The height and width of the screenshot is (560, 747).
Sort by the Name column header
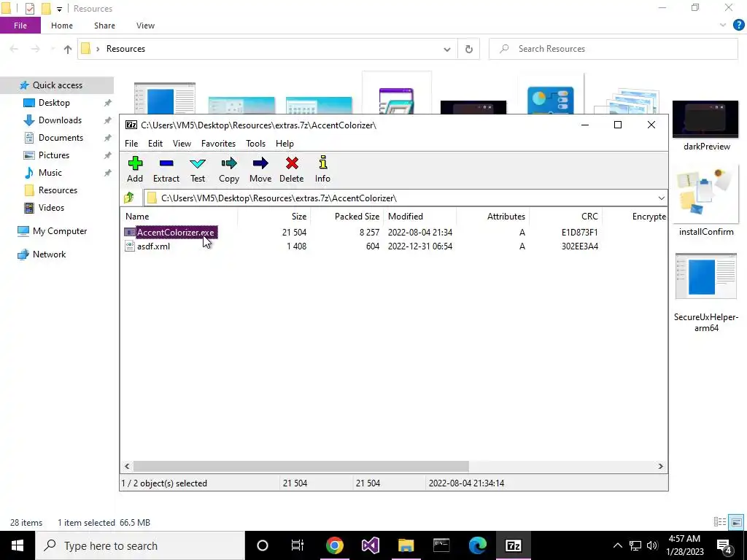click(179, 216)
